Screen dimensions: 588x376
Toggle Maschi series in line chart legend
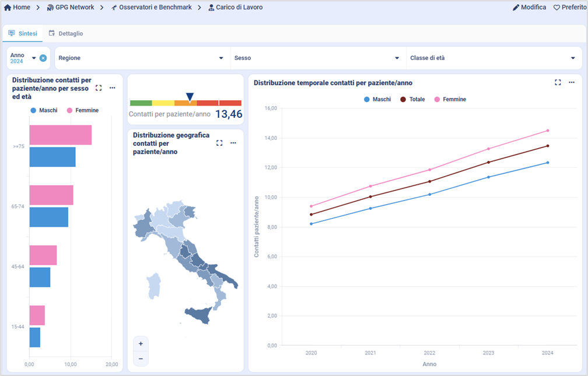coord(377,100)
